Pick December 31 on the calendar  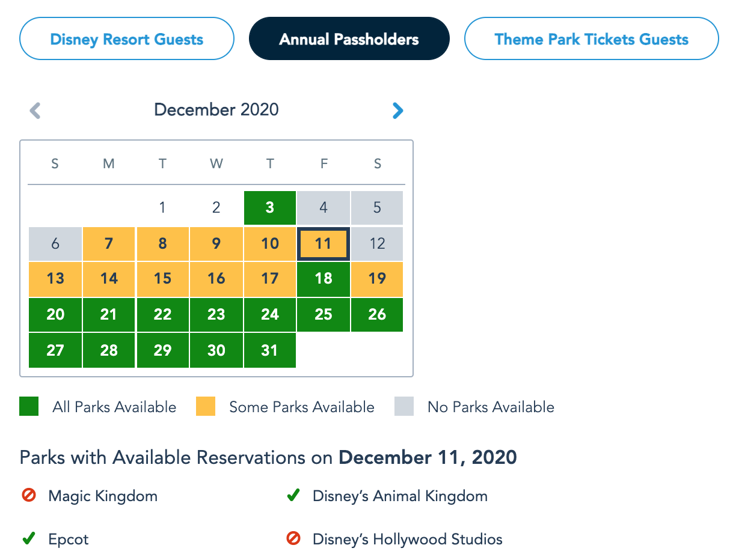click(x=270, y=350)
